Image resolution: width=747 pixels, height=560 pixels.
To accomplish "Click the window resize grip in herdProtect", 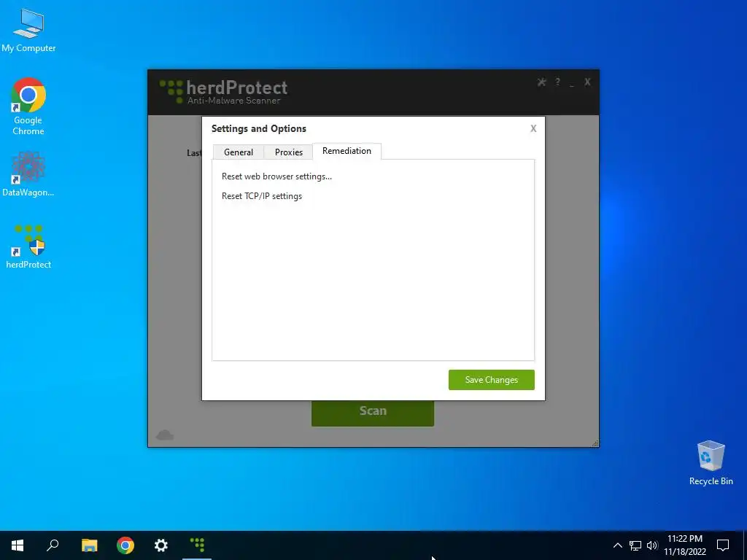I will click(x=595, y=443).
